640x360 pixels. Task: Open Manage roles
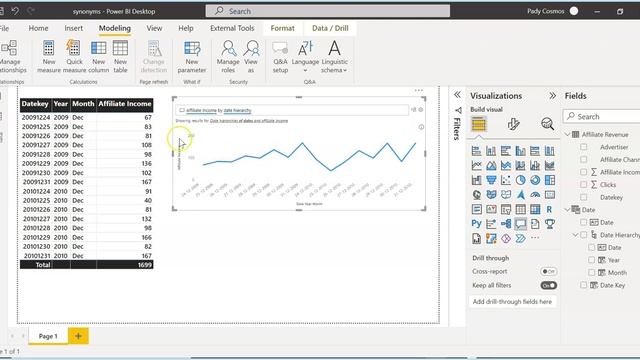[x=228, y=57]
